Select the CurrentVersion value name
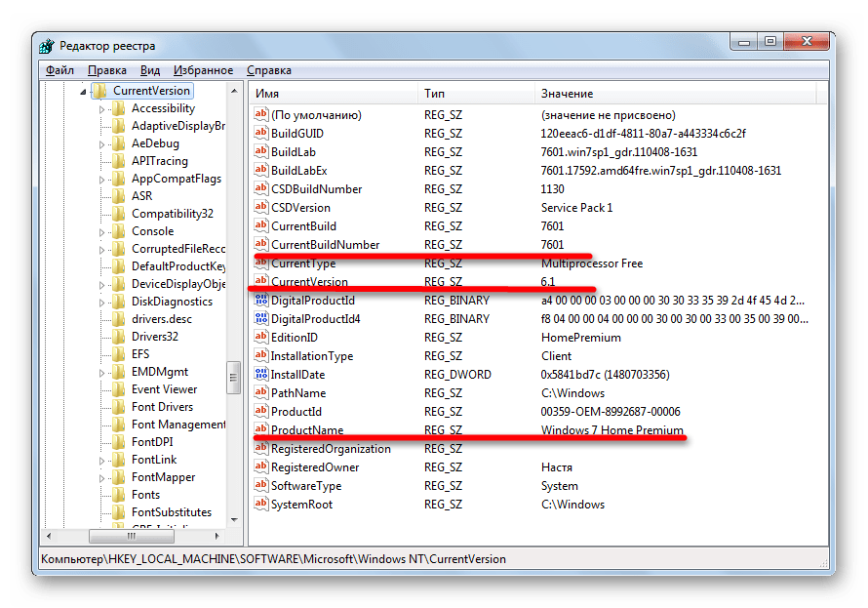Viewport: 868px width, 608px height. (309, 281)
